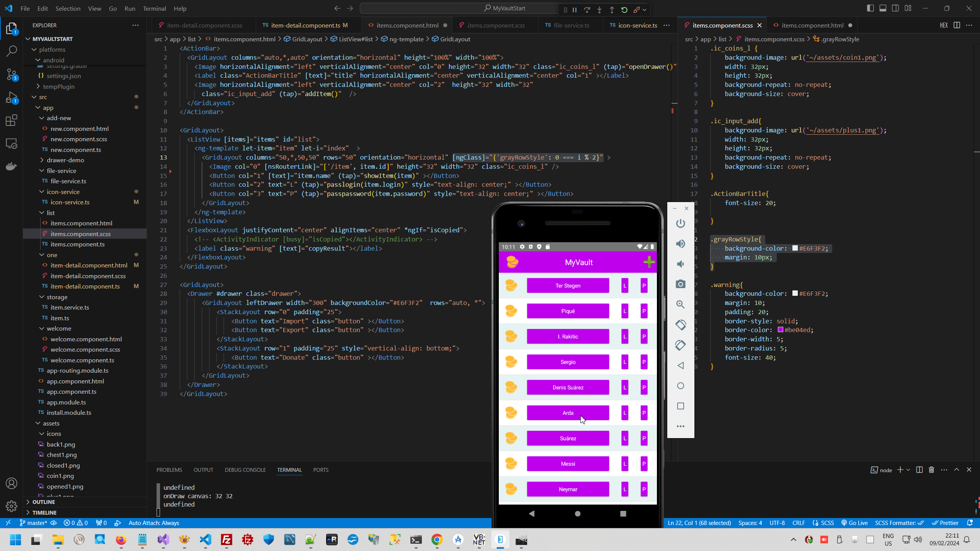Toggle the Secondary Side Bar
The width and height of the screenshot is (980, 551).
tap(895, 8)
